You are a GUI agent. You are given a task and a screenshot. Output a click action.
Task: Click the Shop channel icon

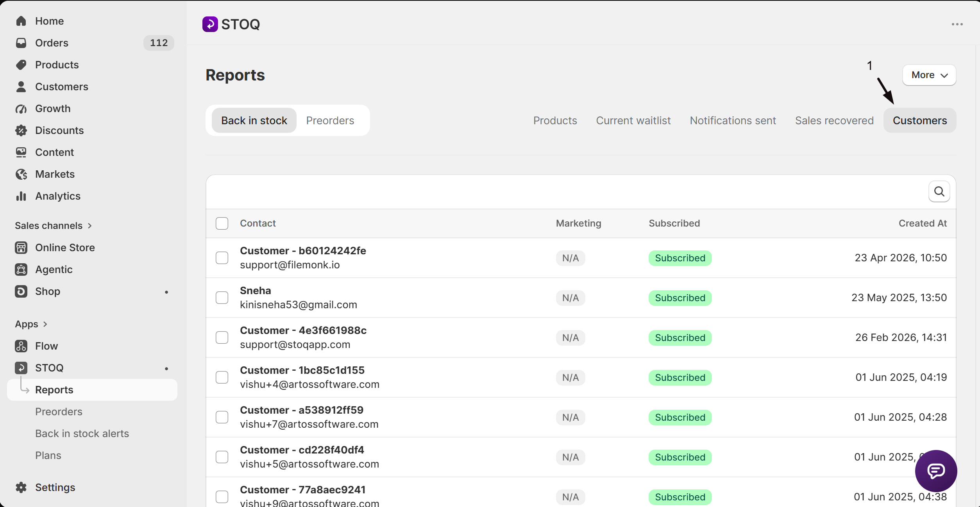[21, 291]
